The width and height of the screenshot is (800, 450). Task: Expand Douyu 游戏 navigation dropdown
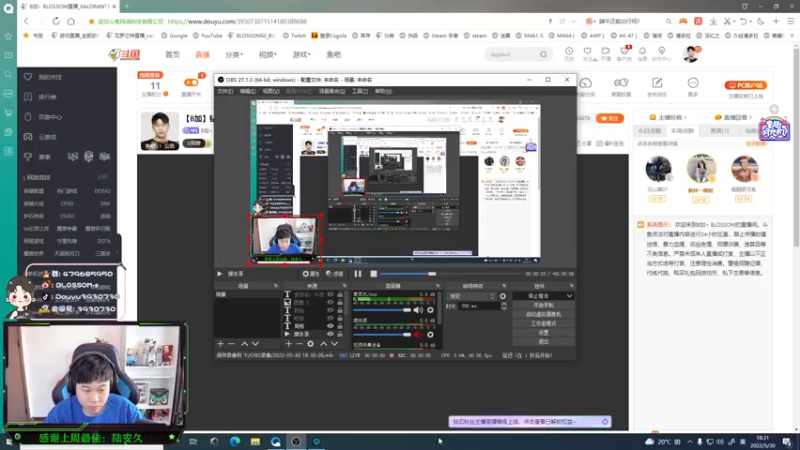point(301,55)
